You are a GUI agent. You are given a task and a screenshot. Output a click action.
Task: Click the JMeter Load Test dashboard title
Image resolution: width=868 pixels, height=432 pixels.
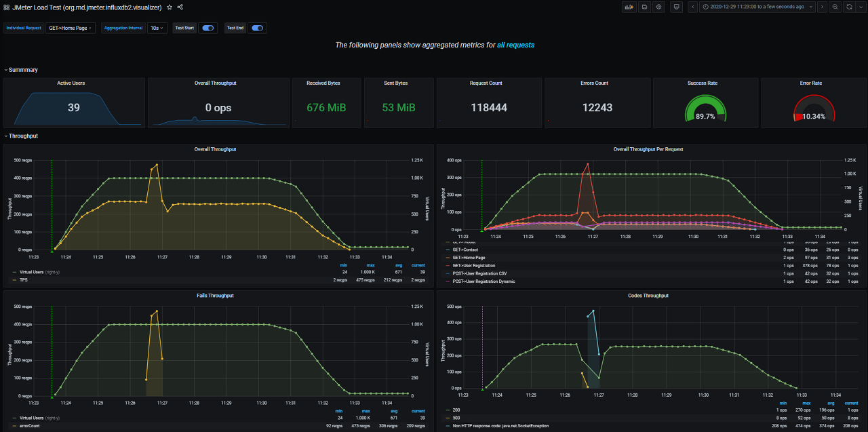pos(87,7)
